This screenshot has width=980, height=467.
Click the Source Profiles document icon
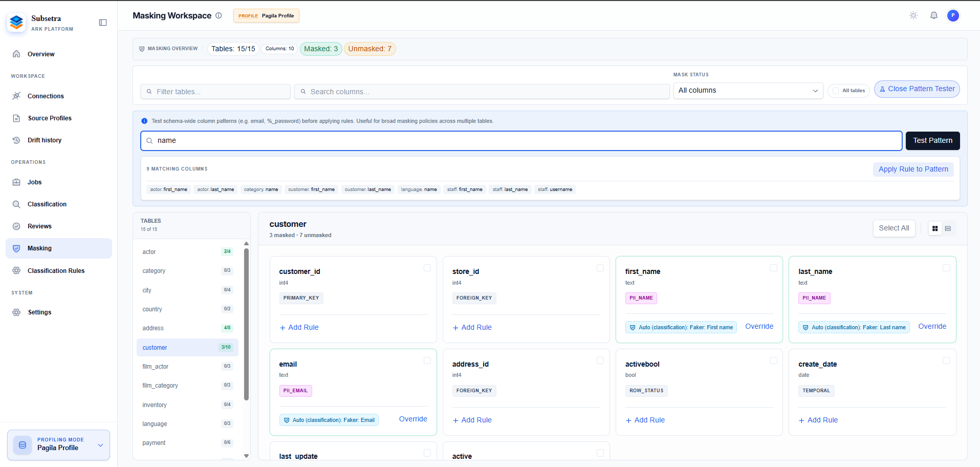pos(16,118)
